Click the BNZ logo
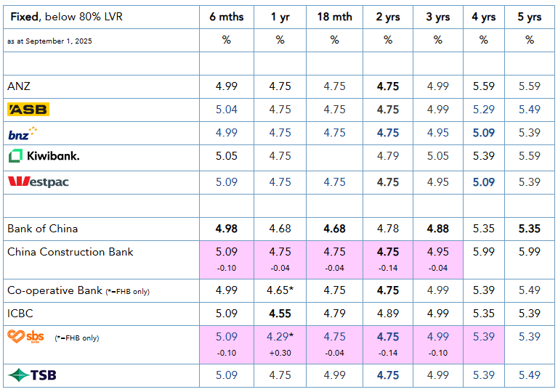The image size is (558, 392). (x=22, y=133)
